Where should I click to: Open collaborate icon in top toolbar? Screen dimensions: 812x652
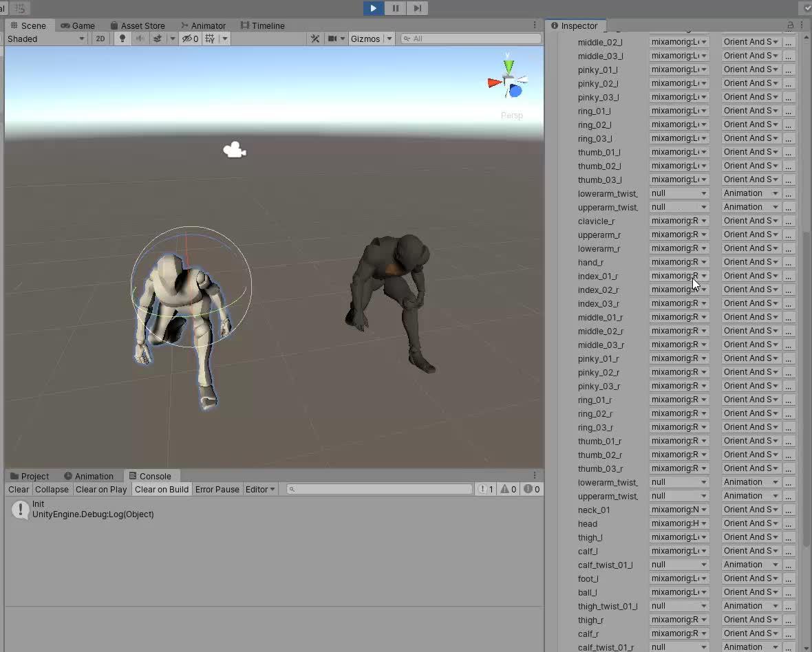(x=806, y=8)
